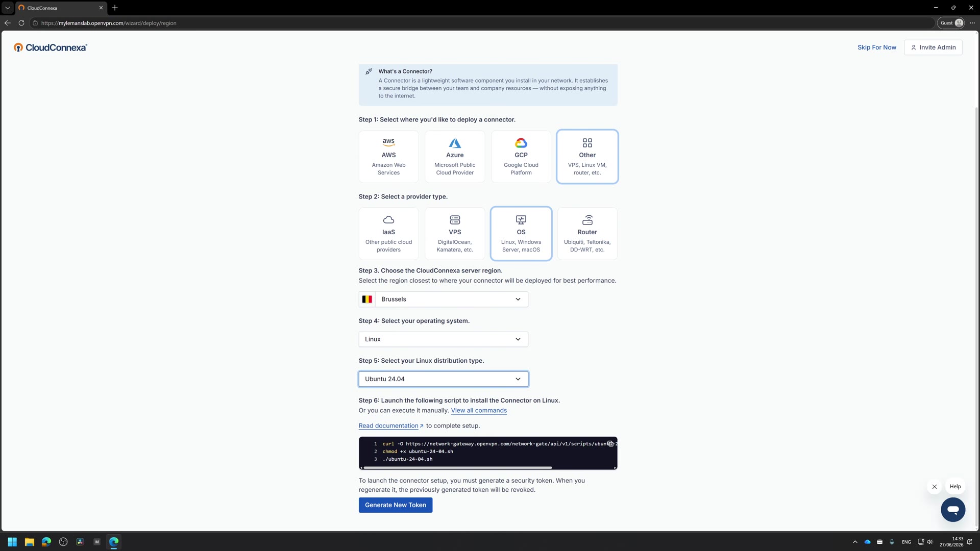Close the CloudConnexa browser tab
The image size is (980, 551).
101,8
